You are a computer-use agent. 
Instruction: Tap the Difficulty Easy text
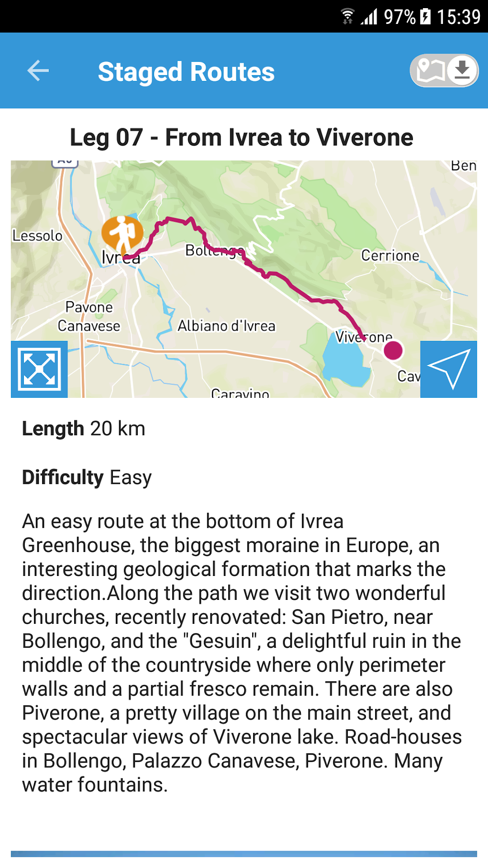click(87, 477)
